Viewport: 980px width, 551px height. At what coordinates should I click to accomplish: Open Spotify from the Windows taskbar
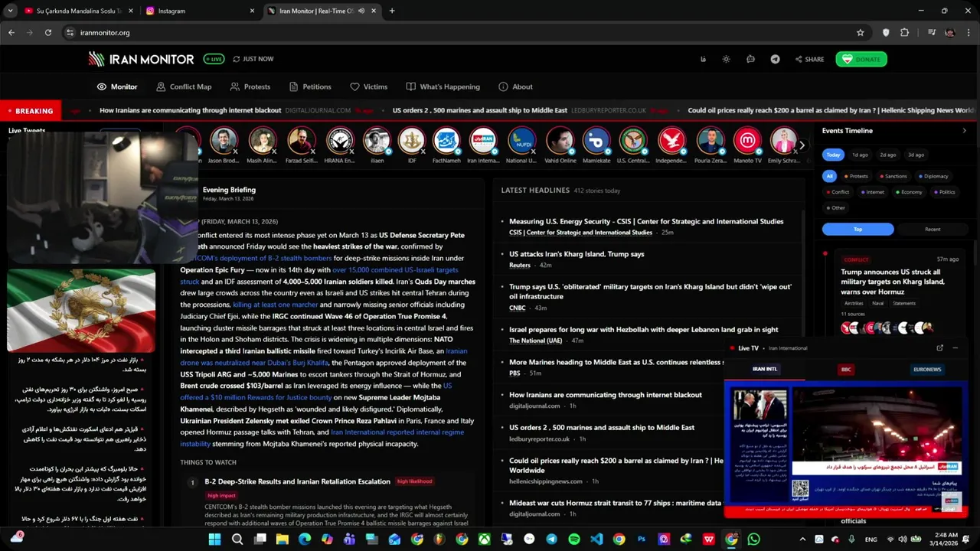pyautogui.click(x=574, y=540)
